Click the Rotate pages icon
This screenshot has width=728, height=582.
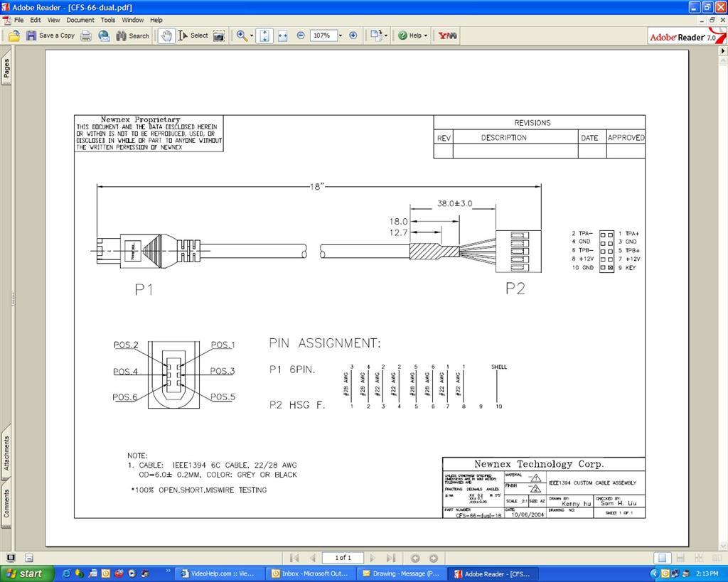coord(376,36)
